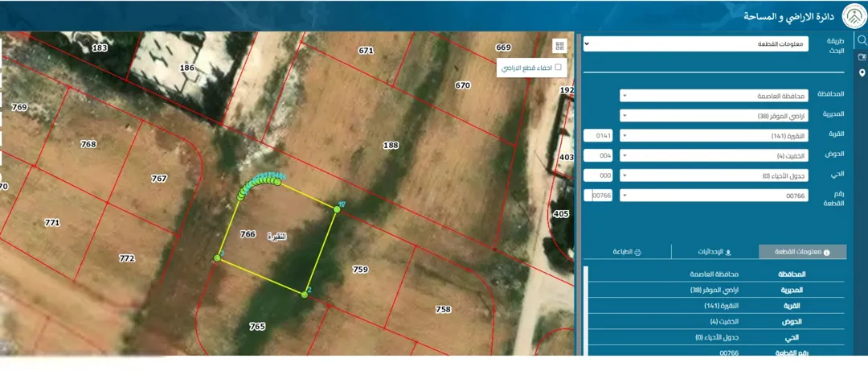Click green corner point 3 of parcel
The width and height of the screenshot is (868, 371).
[217, 258]
